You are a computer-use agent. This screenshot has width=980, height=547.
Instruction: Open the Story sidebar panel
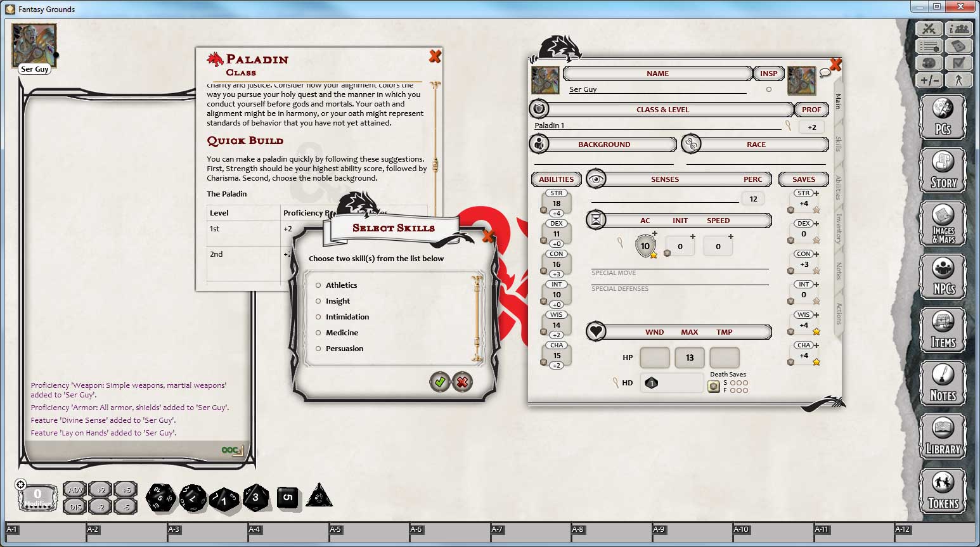(943, 171)
